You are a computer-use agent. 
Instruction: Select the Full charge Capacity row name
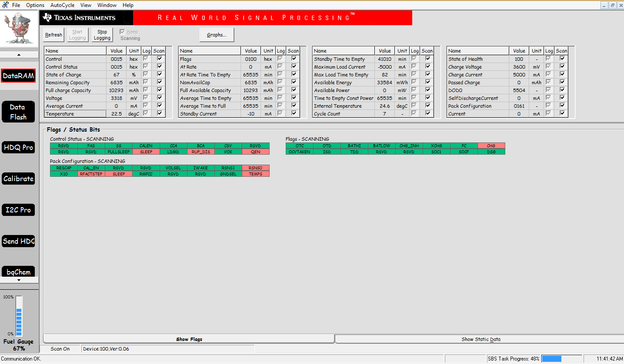point(75,90)
